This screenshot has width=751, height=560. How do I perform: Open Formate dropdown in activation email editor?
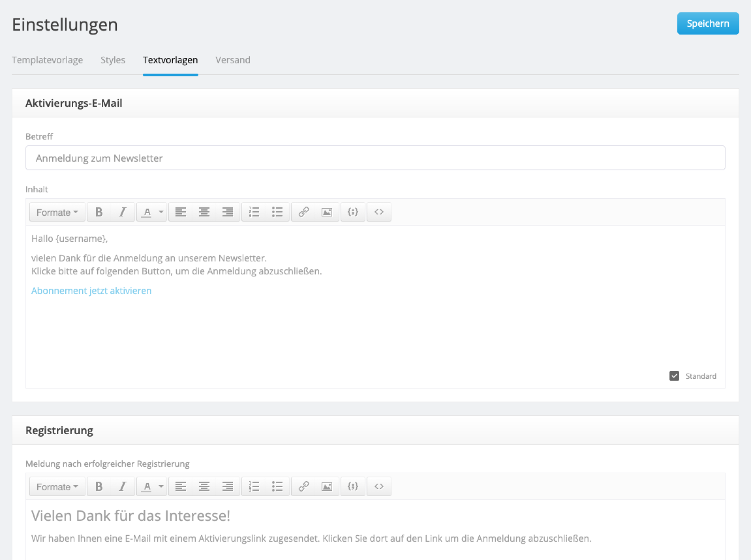tap(57, 212)
